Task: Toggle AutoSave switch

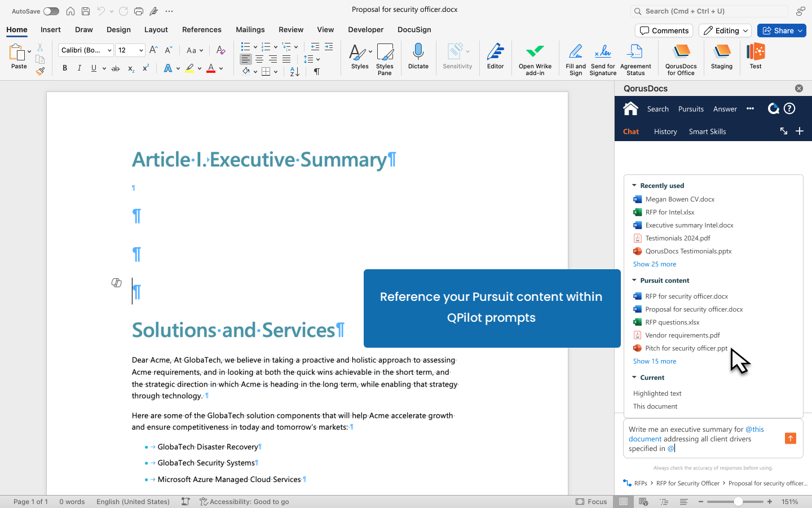Action: point(51,11)
